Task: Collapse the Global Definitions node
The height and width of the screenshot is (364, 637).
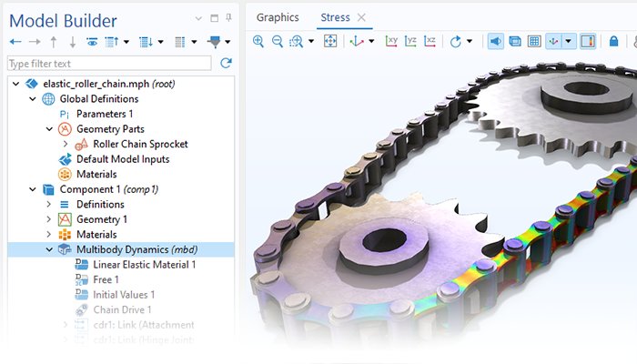Action: tap(33, 98)
